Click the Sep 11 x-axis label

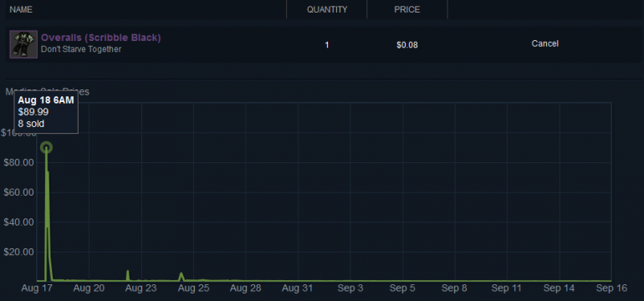[x=506, y=288]
